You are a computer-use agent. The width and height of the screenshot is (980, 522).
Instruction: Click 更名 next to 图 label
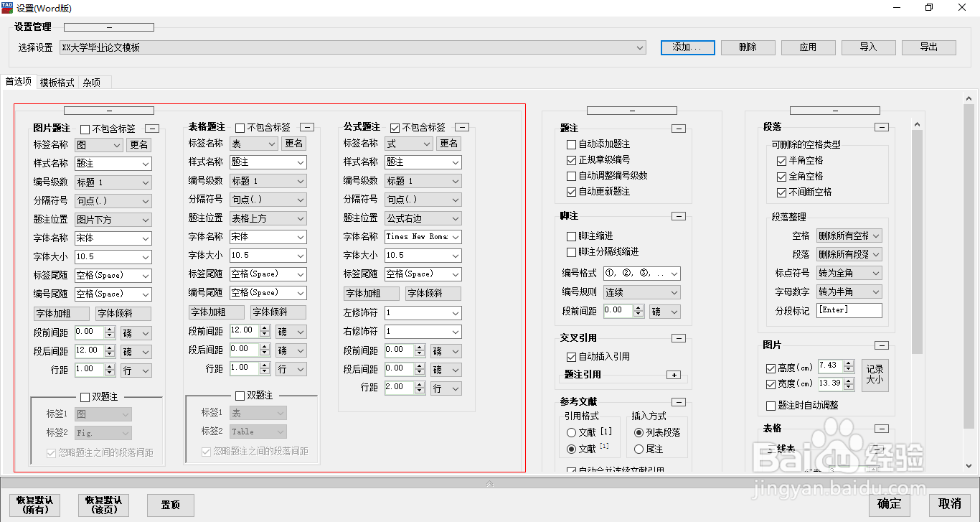pos(139,145)
